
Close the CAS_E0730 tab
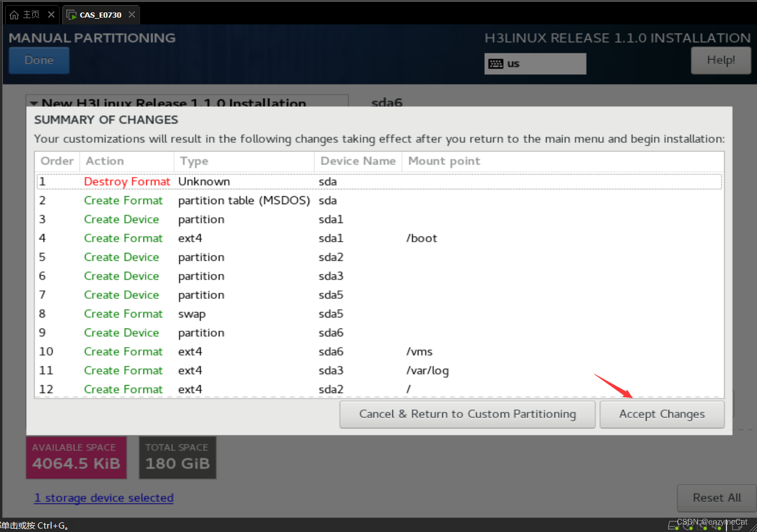pyautogui.click(x=132, y=15)
